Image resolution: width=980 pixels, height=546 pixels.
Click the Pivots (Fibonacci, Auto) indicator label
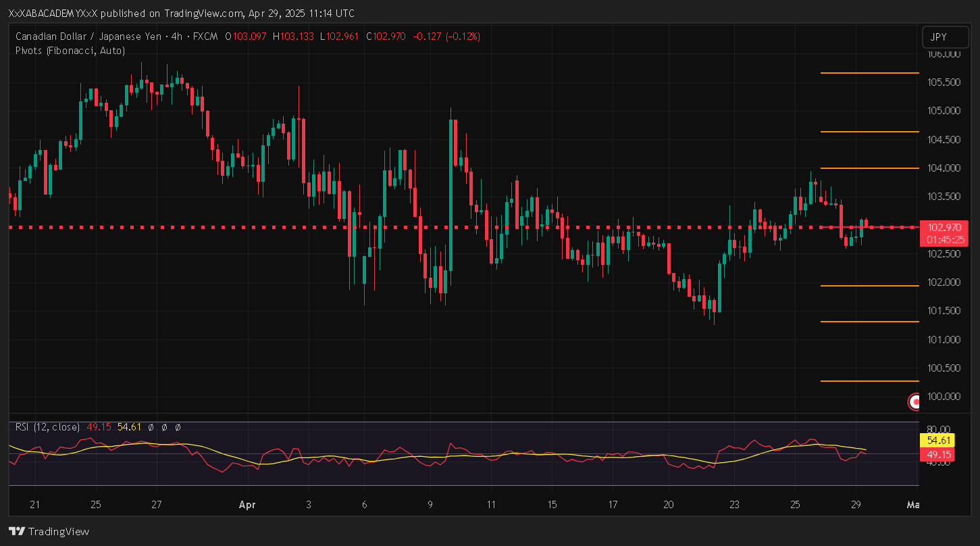point(70,51)
